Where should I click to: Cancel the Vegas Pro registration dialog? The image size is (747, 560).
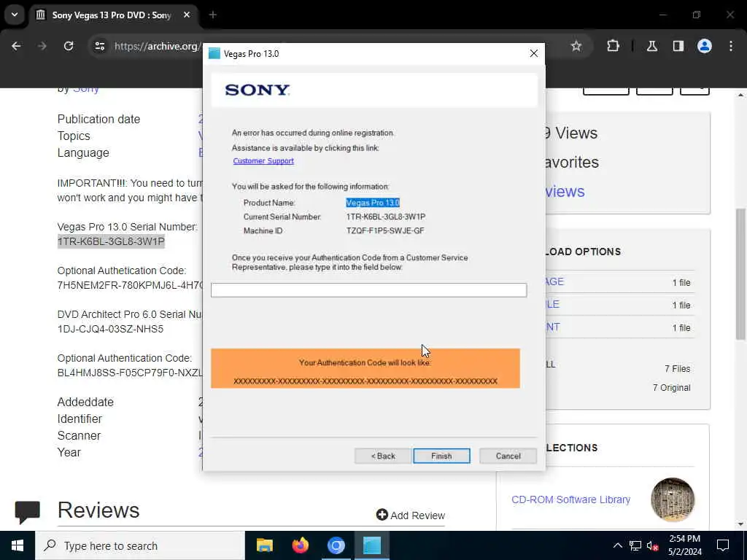point(508,456)
